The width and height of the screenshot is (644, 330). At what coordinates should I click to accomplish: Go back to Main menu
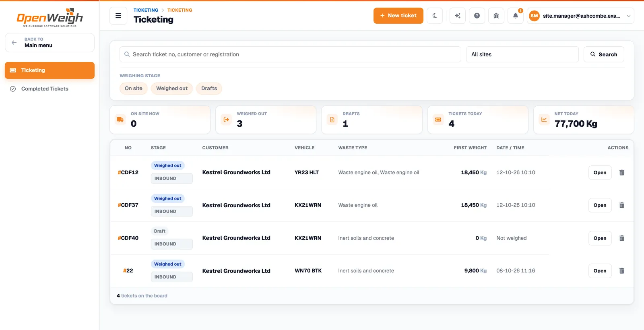tap(50, 43)
